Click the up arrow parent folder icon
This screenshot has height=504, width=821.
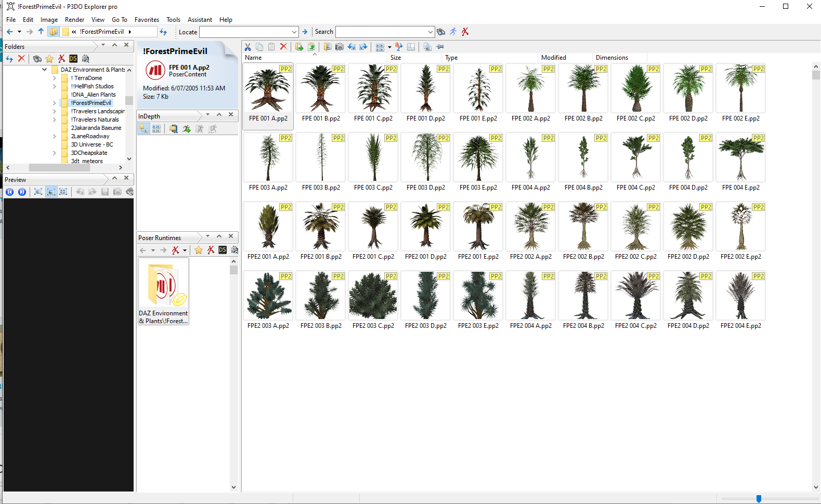41,32
